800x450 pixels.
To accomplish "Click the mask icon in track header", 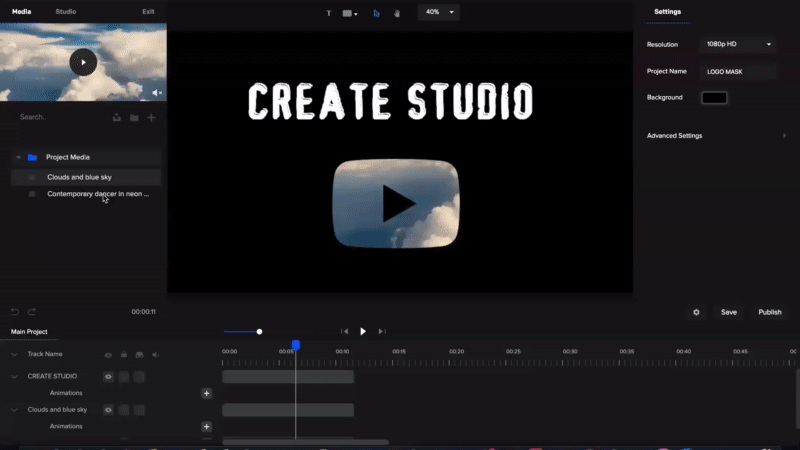I will pos(139,355).
